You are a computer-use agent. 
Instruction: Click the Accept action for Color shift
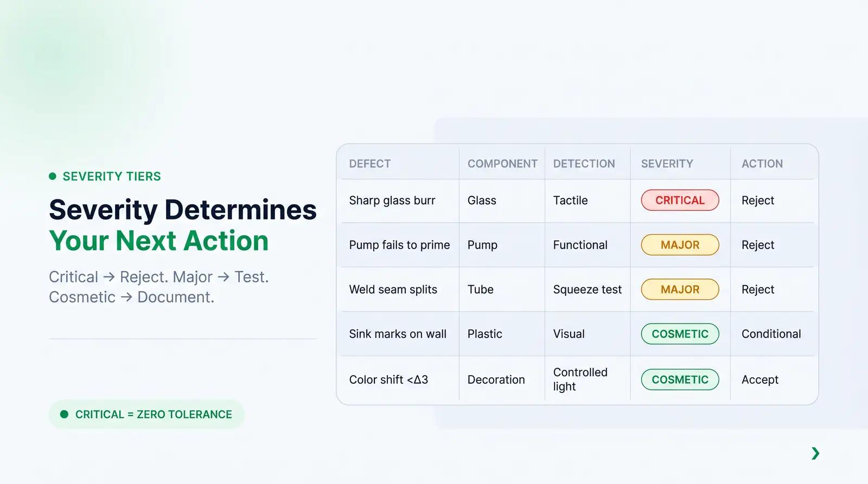(x=759, y=379)
